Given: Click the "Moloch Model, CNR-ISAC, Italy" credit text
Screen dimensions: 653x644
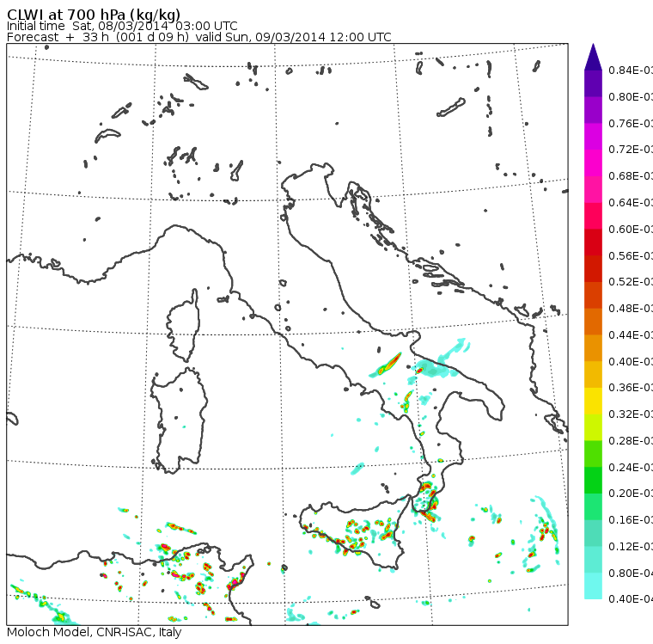Looking at the screenshot, I should (x=95, y=632).
